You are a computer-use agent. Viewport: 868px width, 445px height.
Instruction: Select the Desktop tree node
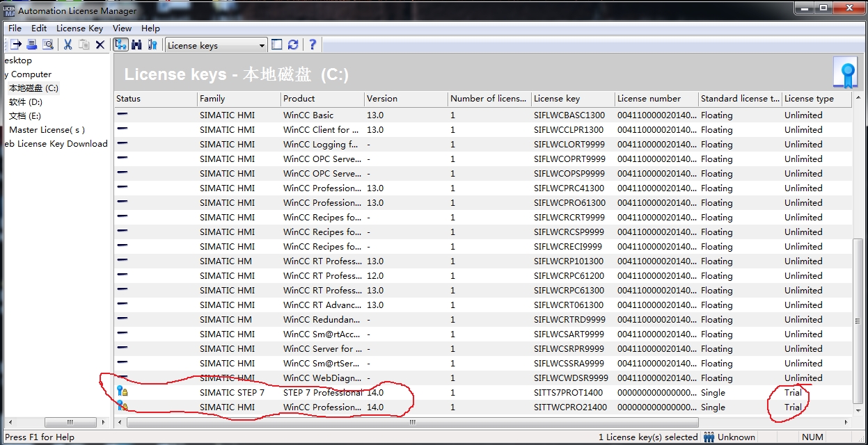point(17,60)
